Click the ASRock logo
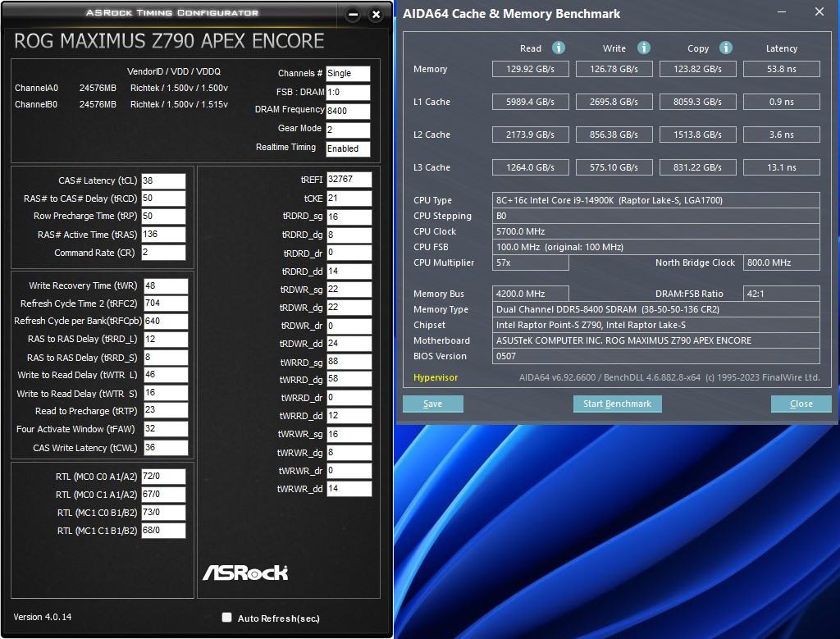This screenshot has width=840, height=639. (x=245, y=573)
